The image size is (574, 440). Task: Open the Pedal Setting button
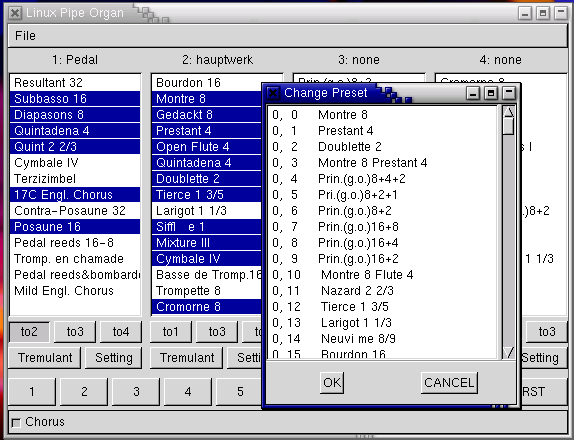tap(113, 358)
